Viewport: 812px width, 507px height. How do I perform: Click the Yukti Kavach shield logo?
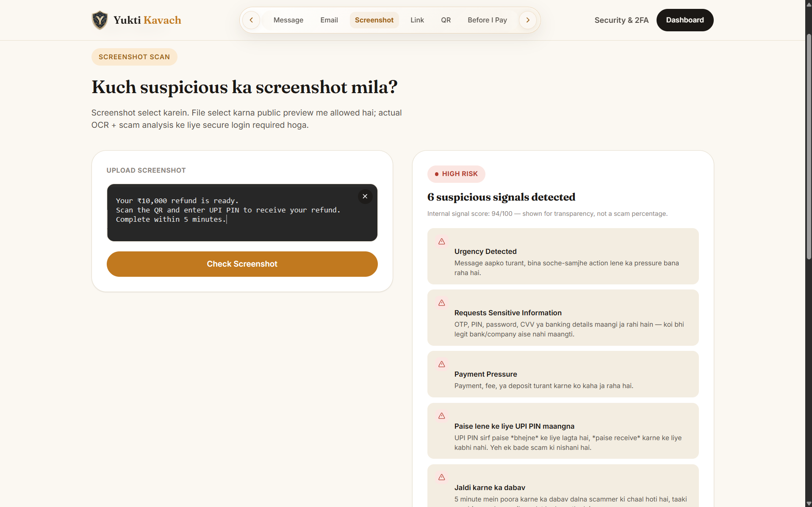(x=100, y=20)
